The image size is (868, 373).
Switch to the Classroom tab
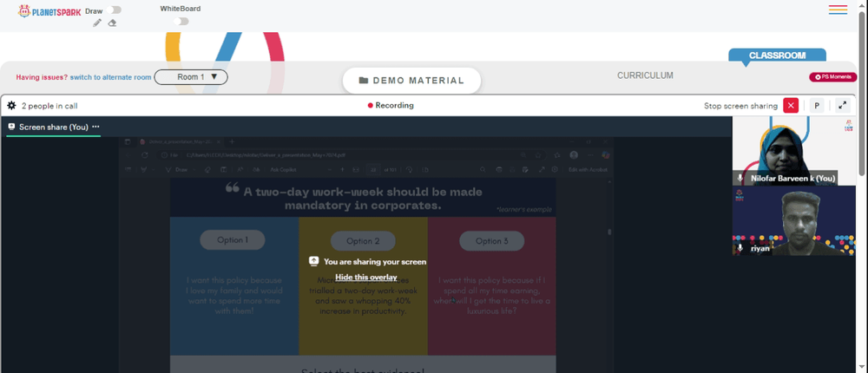[x=777, y=56]
